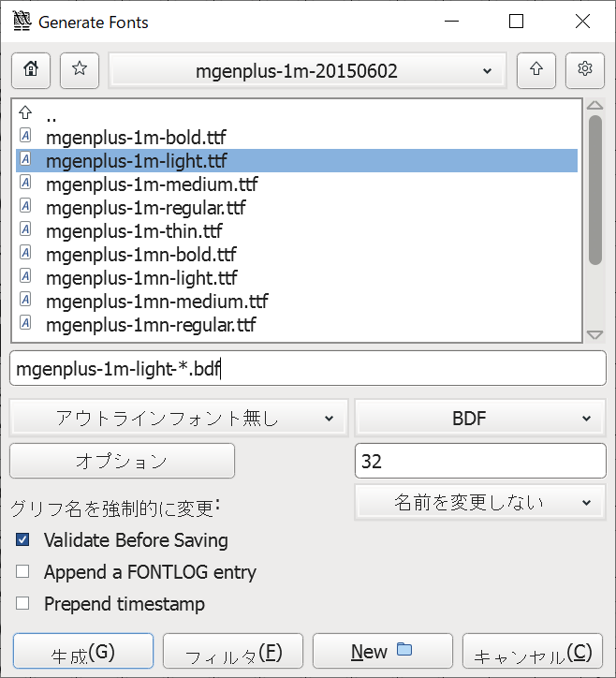This screenshot has width=616, height=678.
Task: Click the フィルタ(F) filter button
Action: coord(233,651)
